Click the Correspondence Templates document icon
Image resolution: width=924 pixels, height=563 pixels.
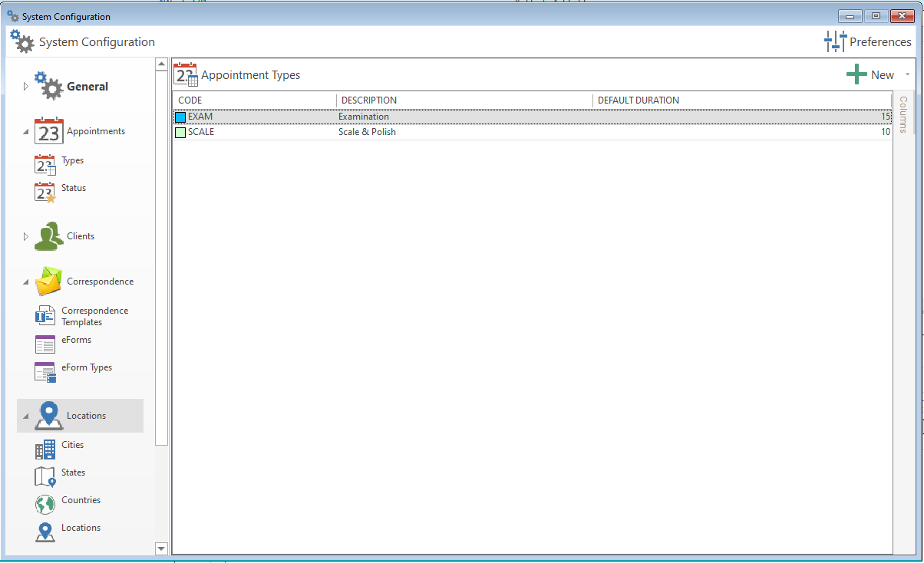click(45, 315)
